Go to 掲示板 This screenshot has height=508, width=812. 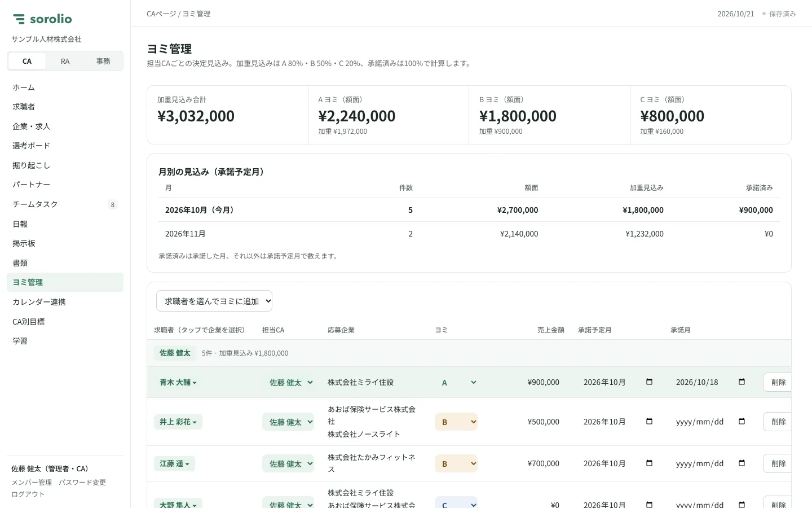[65, 243]
